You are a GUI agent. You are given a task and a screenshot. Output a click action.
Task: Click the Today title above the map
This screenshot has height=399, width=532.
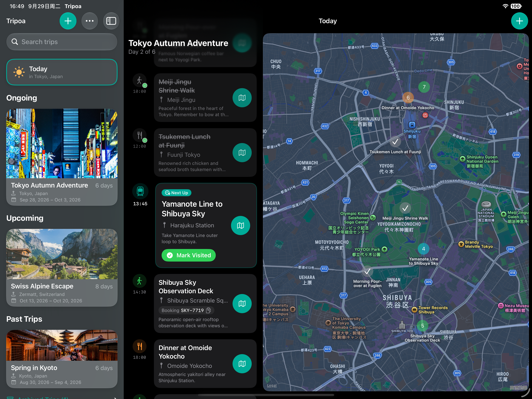327,21
